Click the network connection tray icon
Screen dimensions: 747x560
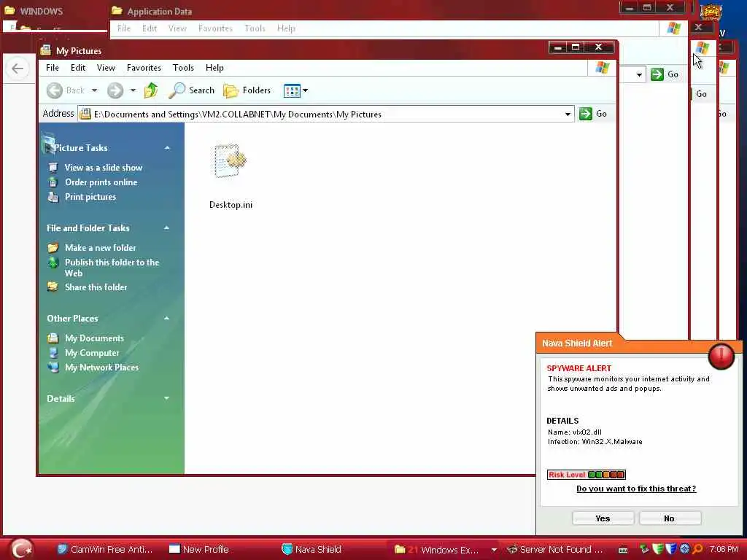(644, 550)
